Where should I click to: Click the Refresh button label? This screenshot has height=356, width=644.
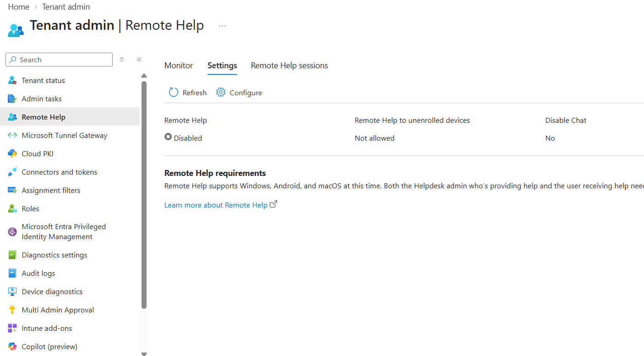pyautogui.click(x=195, y=93)
